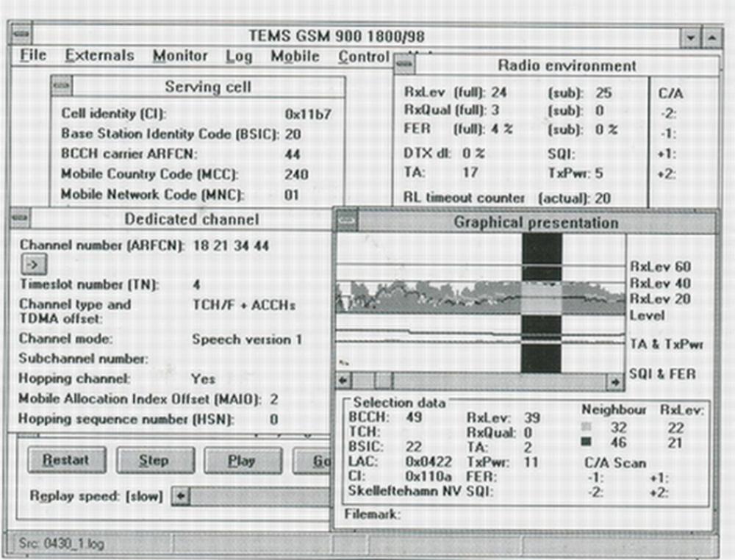The height and width of the screenshot is (560, 735).
Task: Click the channel numbers 18 21 34 44
Action: click(x=231, y=245)
